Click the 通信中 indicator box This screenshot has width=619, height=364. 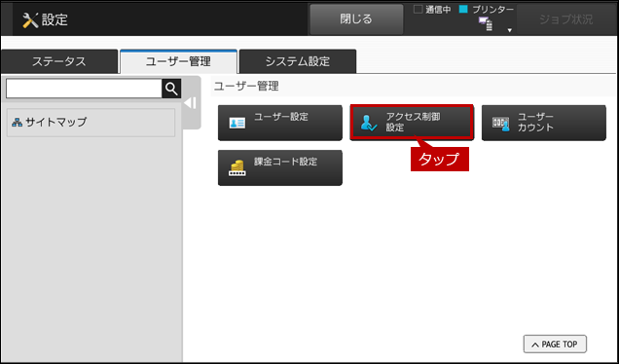pyautogui.click(x=419, y=9)
